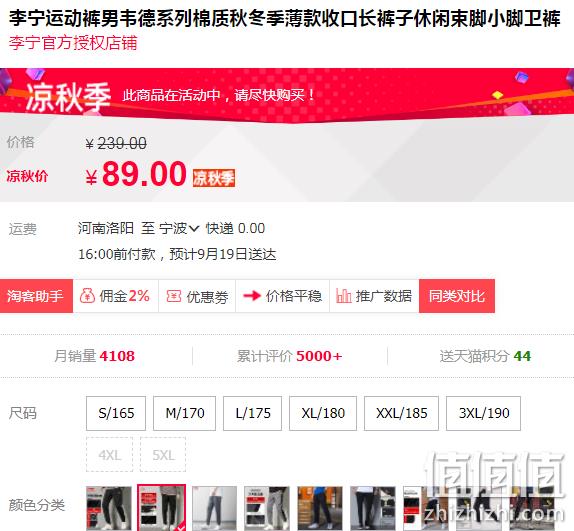Click the commission money bag icon
The width and height of the screenshot is (574, 531).
pos(87,296)
